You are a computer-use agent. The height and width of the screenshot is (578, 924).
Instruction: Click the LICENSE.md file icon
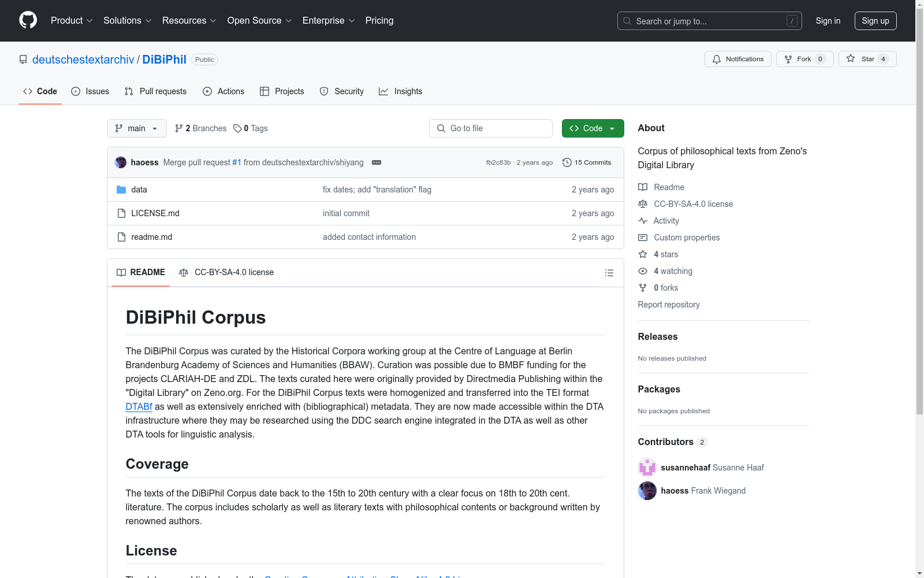[x=121, y=213]
